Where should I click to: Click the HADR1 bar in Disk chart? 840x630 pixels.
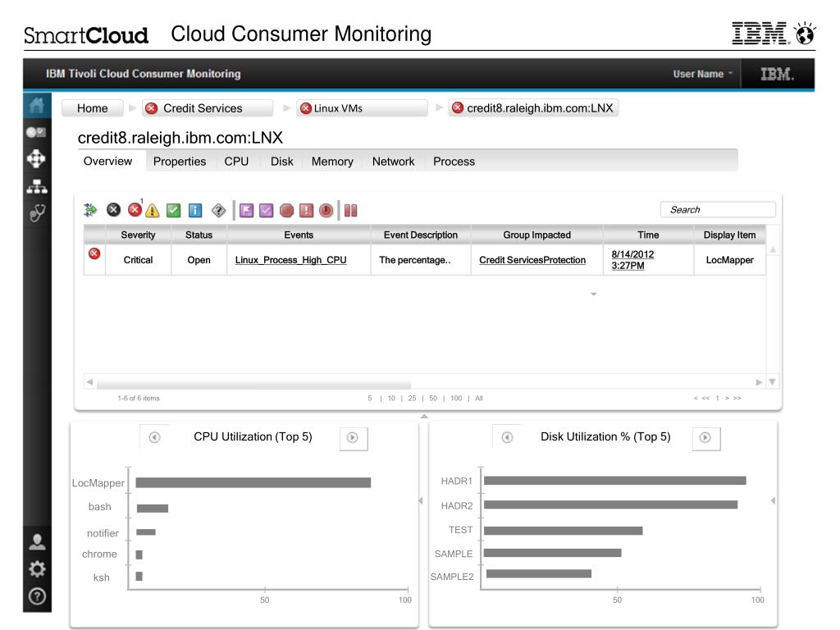[x=615, y=481]
